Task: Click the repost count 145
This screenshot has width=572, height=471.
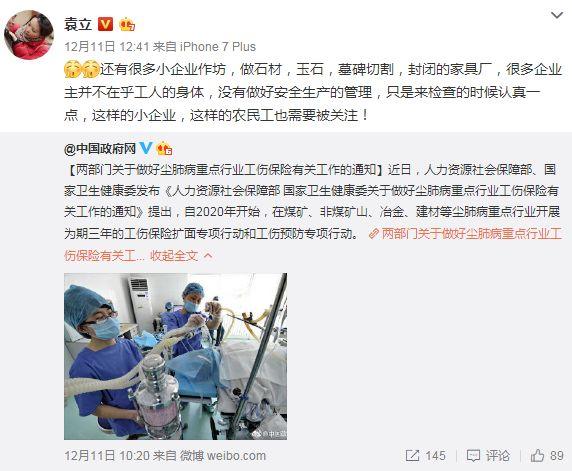Action: tap(435, 456)
